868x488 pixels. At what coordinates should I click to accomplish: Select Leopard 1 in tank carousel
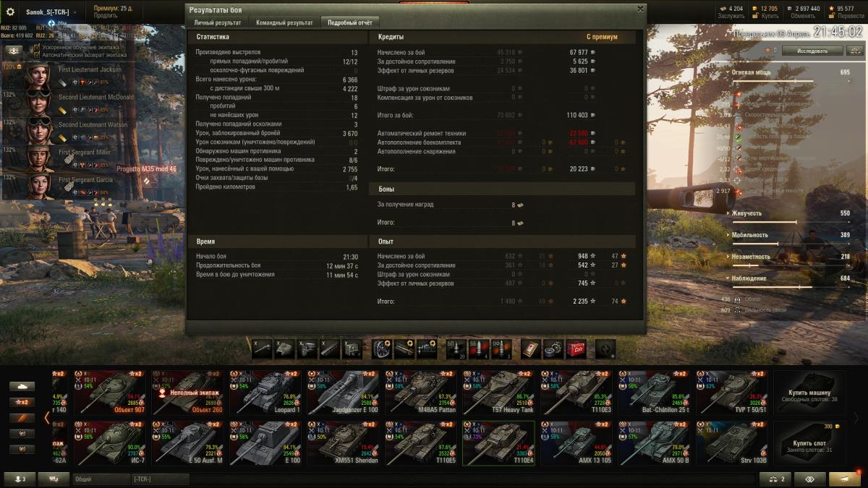click(x=264, y=393)
